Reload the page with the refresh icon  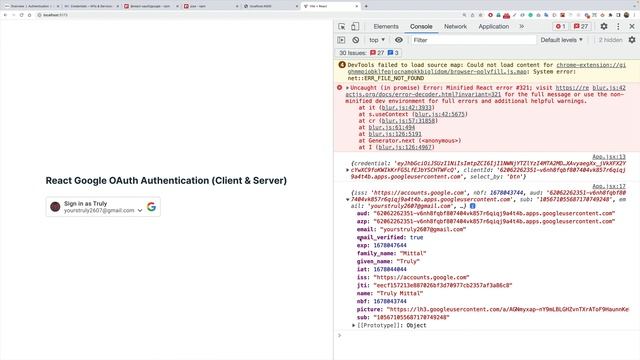coord(22,15)
